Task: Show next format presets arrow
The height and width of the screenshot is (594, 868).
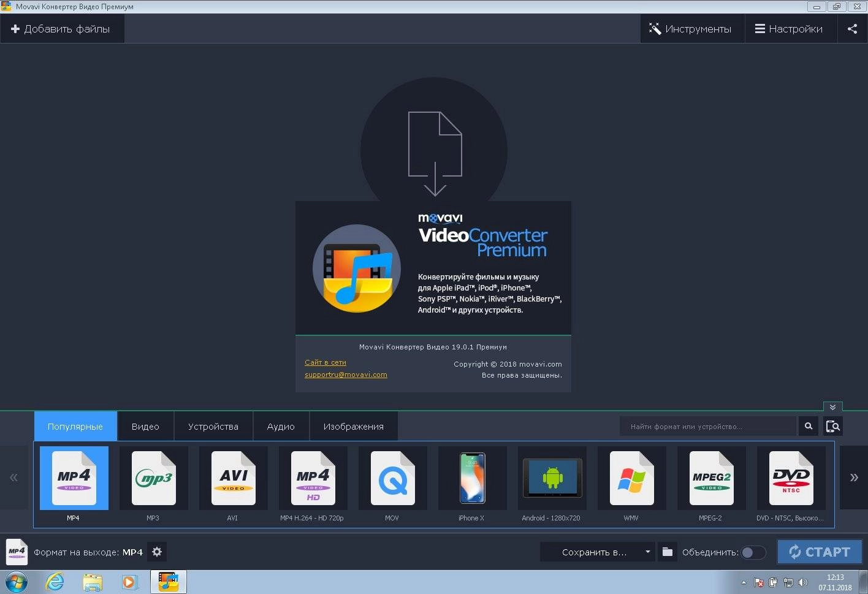Action: pos(853,478)
